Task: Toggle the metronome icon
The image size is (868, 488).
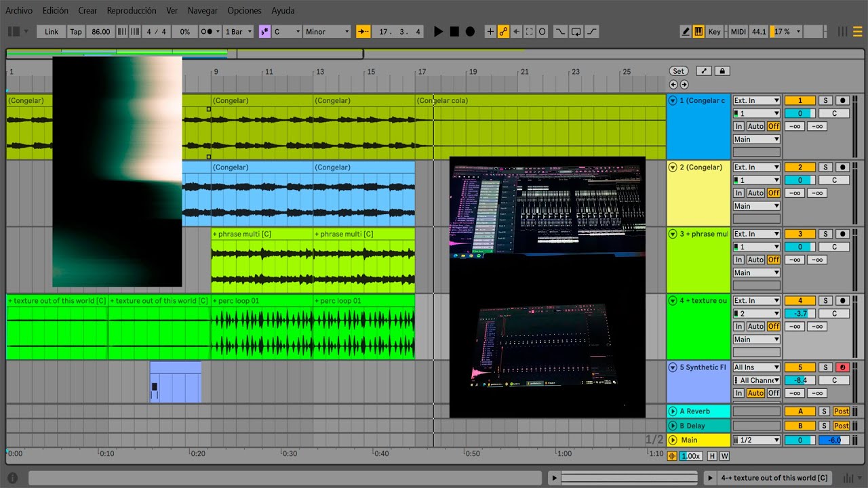Action: tap(209, 32)
